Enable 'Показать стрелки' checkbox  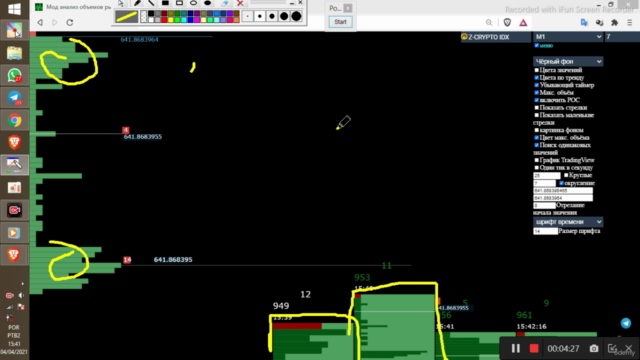[x=537, y=108]
